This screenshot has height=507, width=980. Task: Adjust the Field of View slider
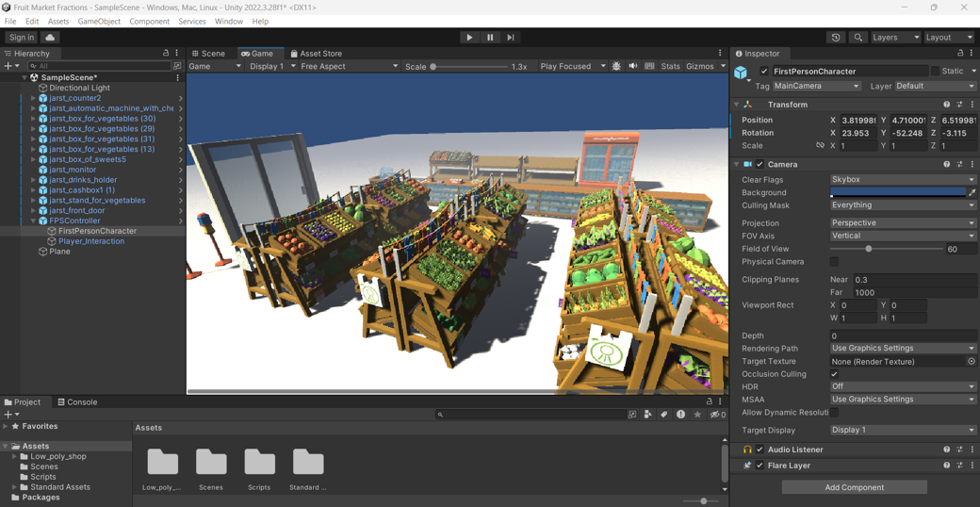point(869,249)
